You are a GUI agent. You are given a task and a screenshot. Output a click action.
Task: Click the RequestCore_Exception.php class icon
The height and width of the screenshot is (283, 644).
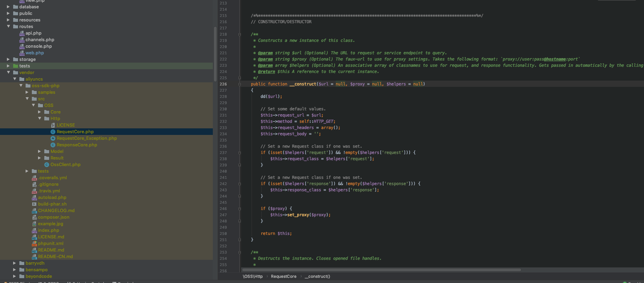[53, 138]
